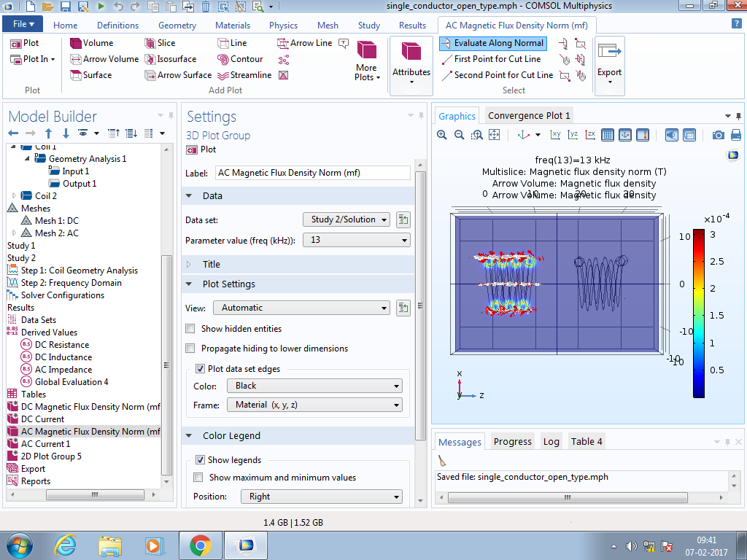Click the color legend bar in Graphics
747x560 pixels.
[698, 314]
